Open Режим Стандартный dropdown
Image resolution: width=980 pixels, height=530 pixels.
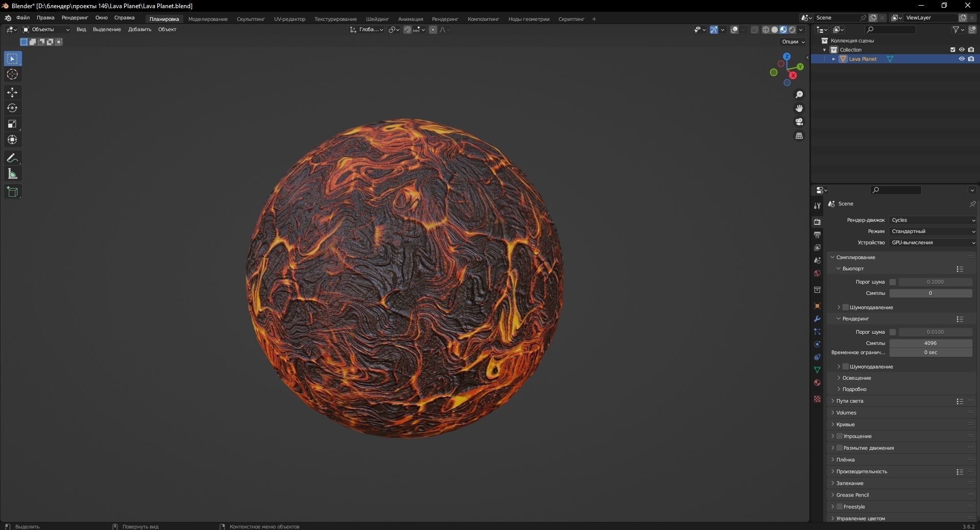(933, 232)
